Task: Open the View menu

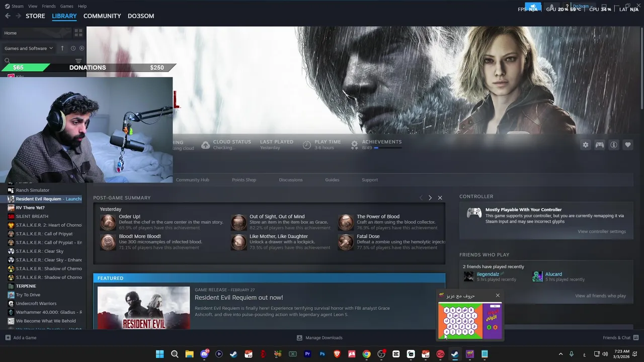Action: (33, 6)
